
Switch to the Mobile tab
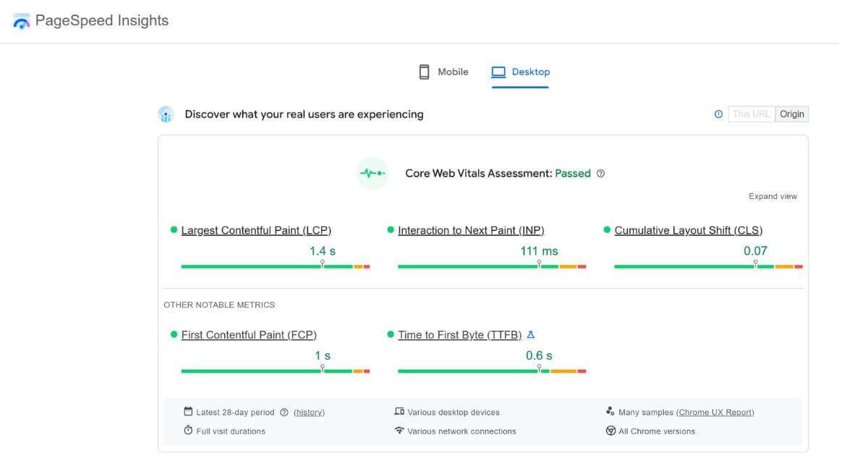tap(454, 71)
